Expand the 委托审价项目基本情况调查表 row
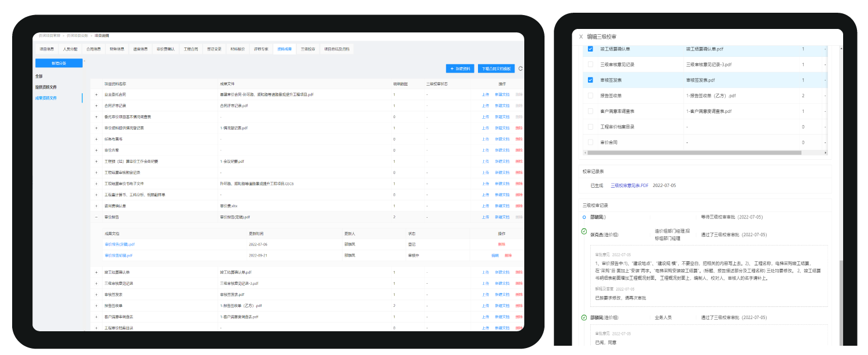This screenshot has width=868, height=355. 96,116
